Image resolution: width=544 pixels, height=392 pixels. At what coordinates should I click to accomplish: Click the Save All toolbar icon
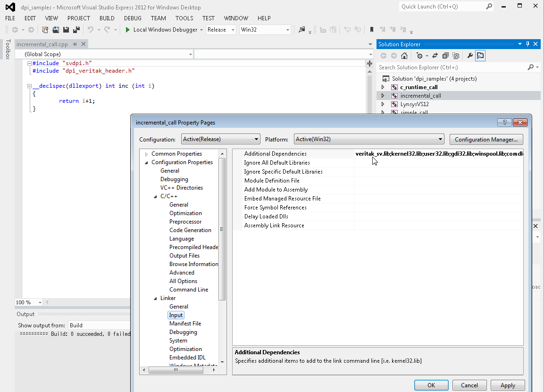[76, 30]
